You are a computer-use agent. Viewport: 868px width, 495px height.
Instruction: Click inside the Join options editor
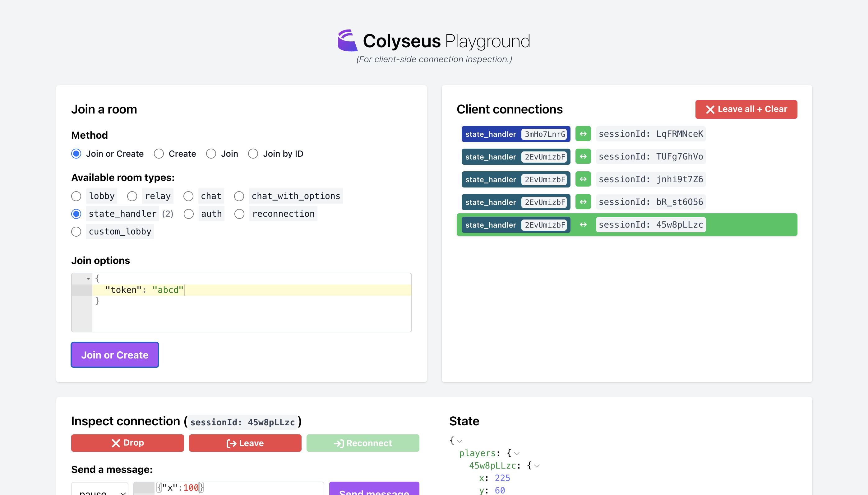pyautogui.click(x=241, y=303)
